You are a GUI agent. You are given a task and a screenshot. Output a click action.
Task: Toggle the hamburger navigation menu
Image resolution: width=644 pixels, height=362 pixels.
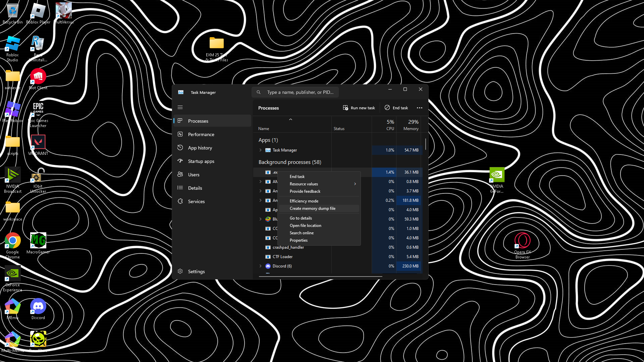point(180,108)
